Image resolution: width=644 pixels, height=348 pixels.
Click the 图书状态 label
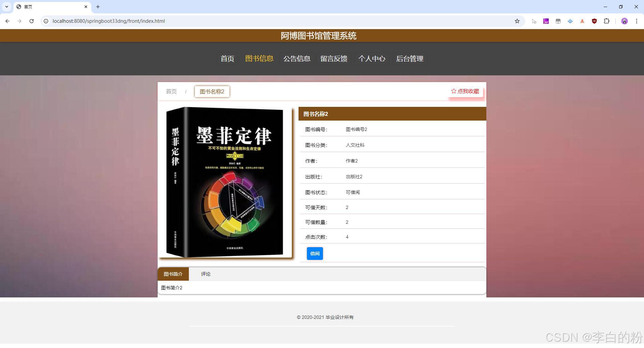(x=316, y=192)
